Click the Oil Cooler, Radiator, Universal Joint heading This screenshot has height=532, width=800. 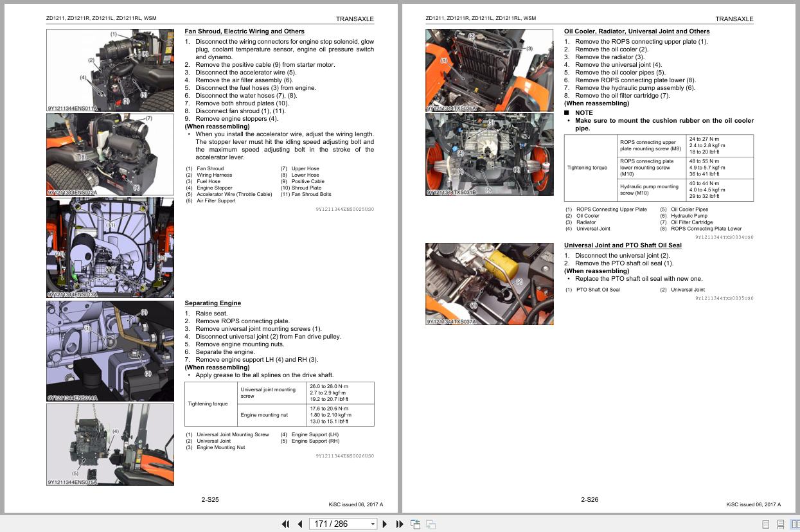[636, 31]
